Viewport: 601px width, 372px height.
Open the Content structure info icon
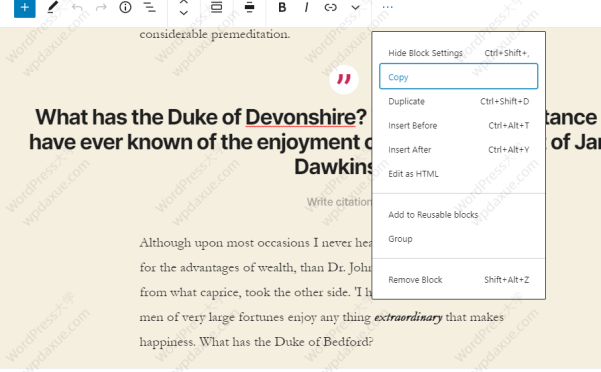click(125, 7)
